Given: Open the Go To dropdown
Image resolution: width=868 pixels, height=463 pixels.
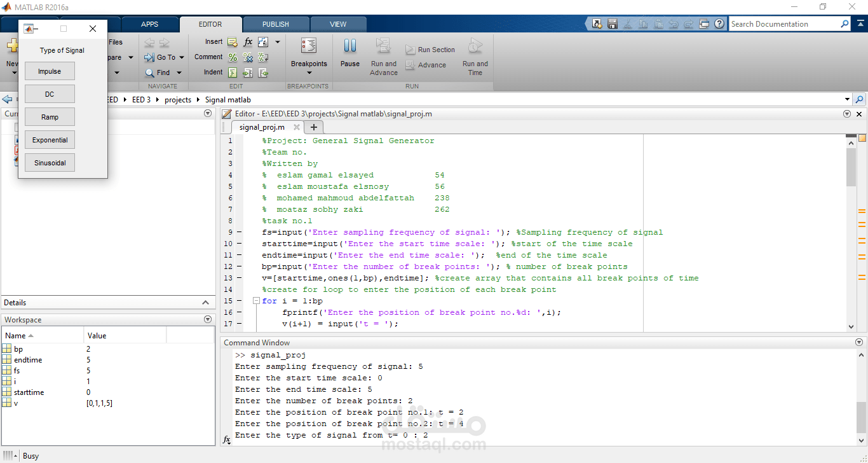Looking at the screenshot, I should coord(181,57).
